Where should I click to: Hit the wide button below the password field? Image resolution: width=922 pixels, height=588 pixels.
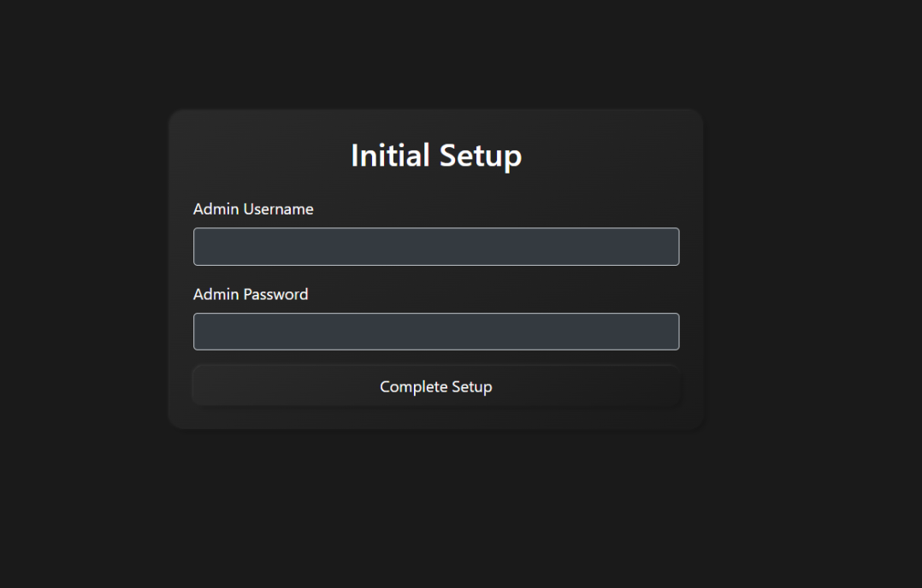(436, 387)
